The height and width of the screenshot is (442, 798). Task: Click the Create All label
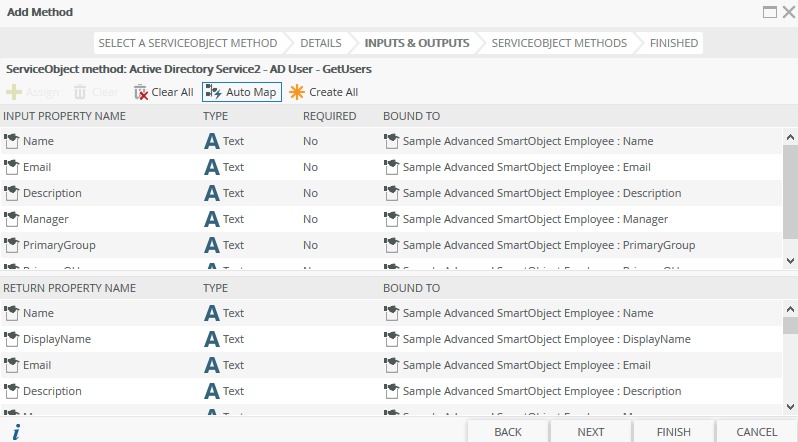[333, 92]
